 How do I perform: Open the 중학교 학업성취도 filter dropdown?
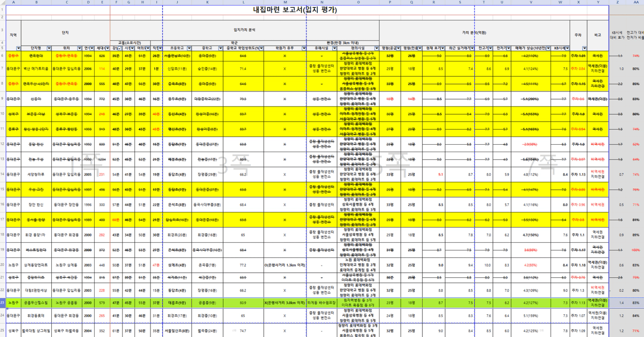click(x=261, y=48)
